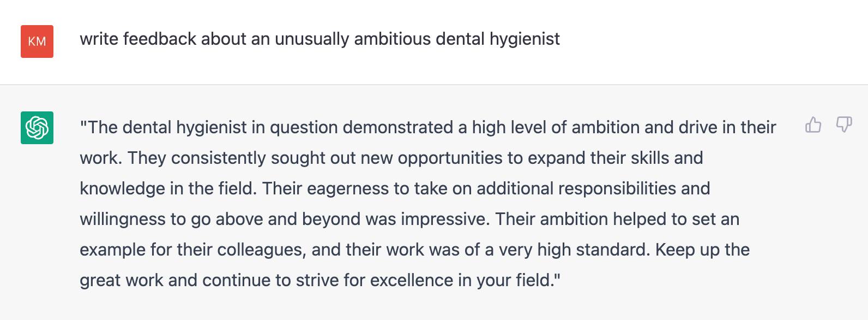Click the response line starting "knowledge in the field"

pos(395,188)
